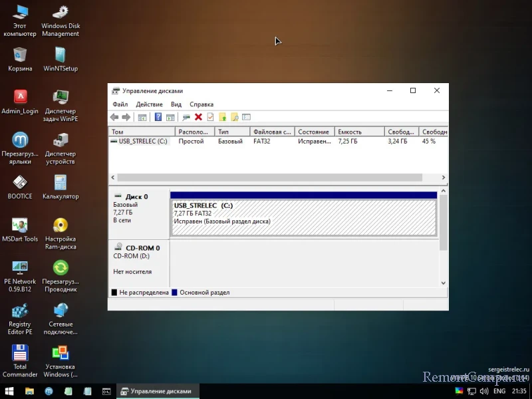Click the Back arrow in toolbar
Screen dimensions: 532x399
point(114,117)
